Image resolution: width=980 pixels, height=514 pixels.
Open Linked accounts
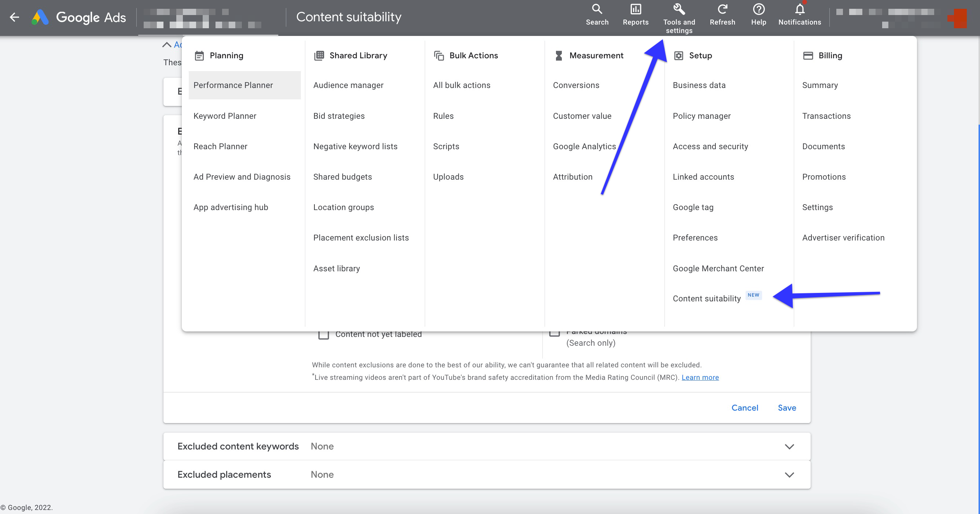tap(703, 177)
